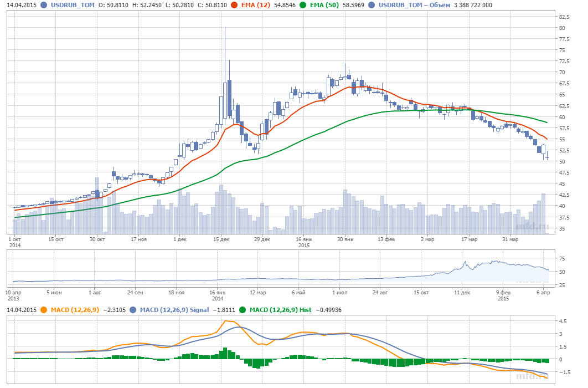Click the last candle near 50.8
Image resolution: width=588 pixels, height=388 pixels.
point(548,155)
